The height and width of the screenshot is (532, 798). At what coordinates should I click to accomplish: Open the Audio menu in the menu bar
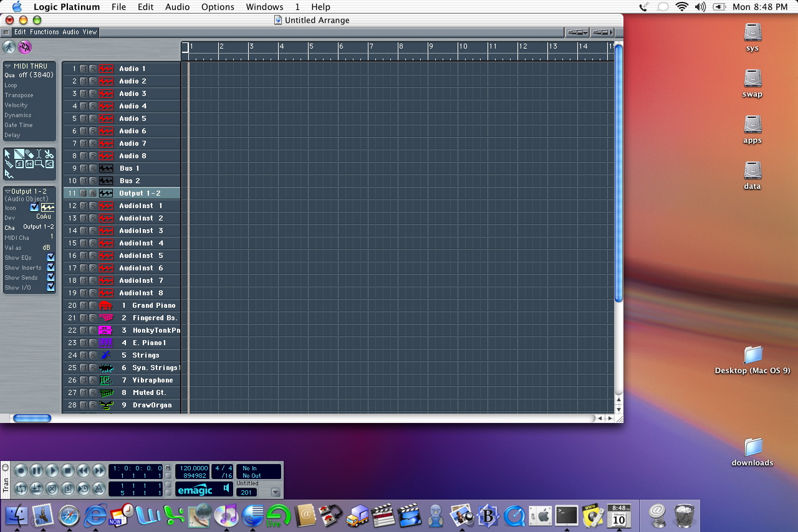[x=177, y=7]
